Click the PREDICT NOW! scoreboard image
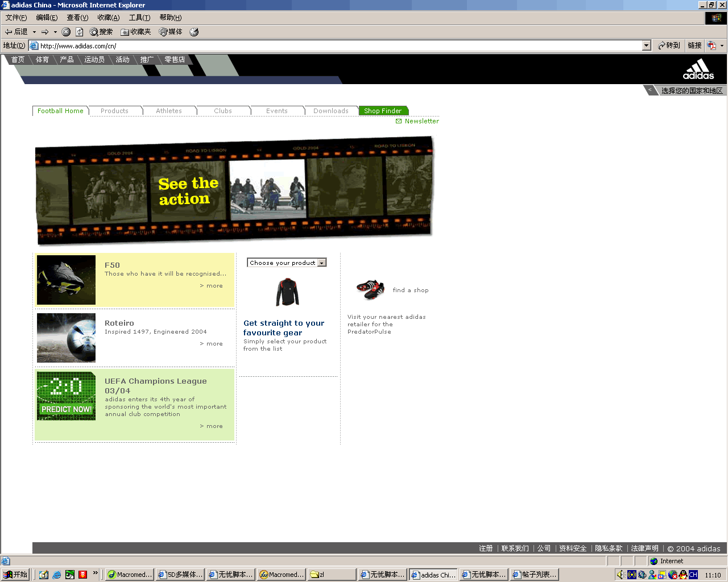Viewport: 728px width, 582px height. [x=66, y=396]
